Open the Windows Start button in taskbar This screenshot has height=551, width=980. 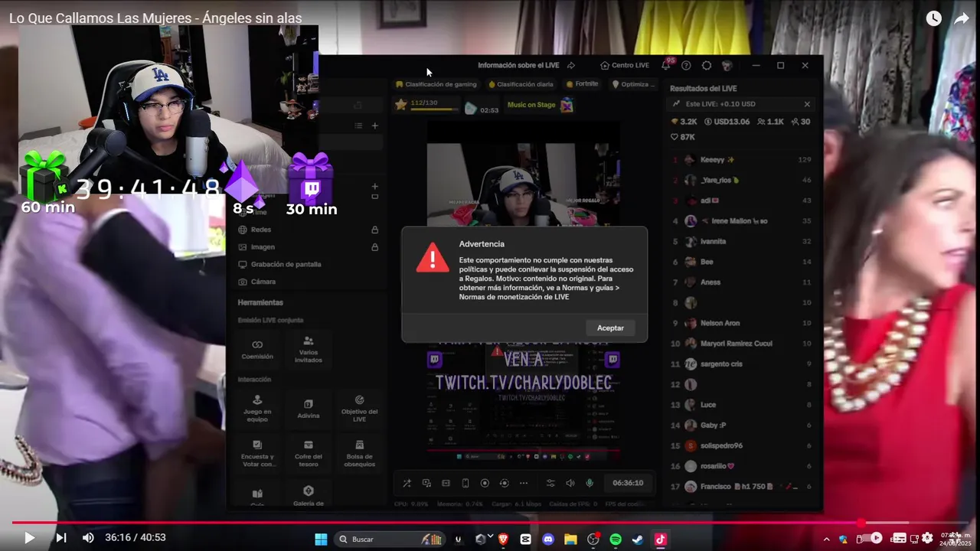(x=321, y=539)
